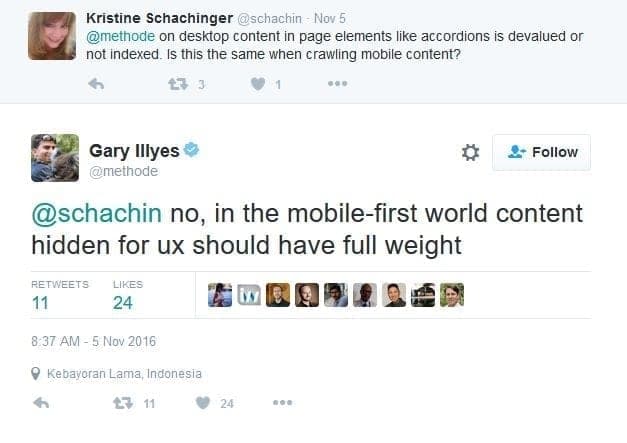Click the reply arrow under Gary's tweet
Image resolution: width=627 pixels, height=443 pixels.
pos(41,403)
